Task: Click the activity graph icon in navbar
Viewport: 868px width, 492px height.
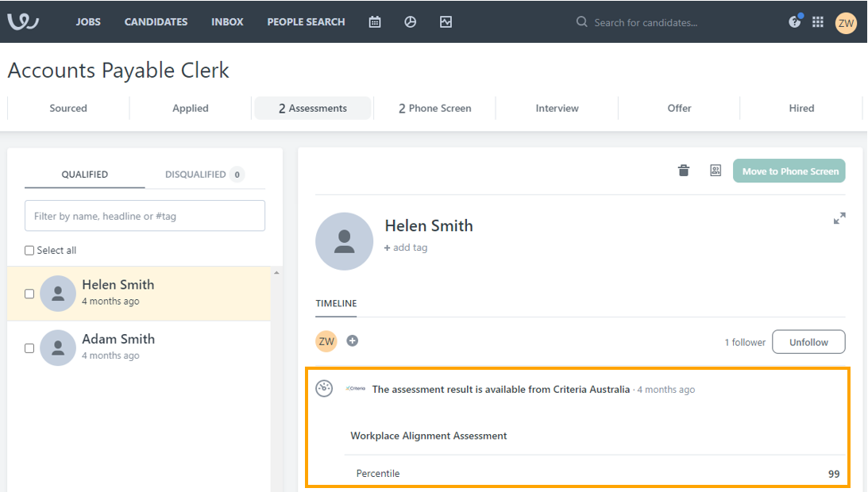Action: [x=446, y=22]
